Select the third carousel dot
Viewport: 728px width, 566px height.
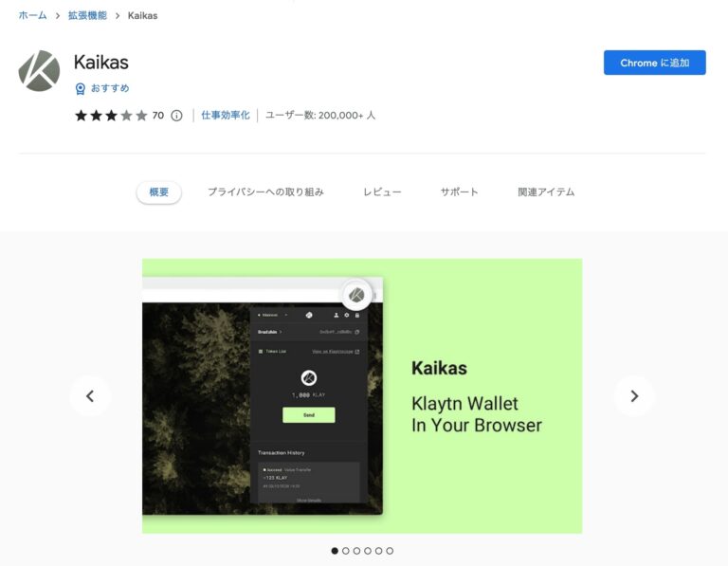pyautogui.click(x=356, y=551)
